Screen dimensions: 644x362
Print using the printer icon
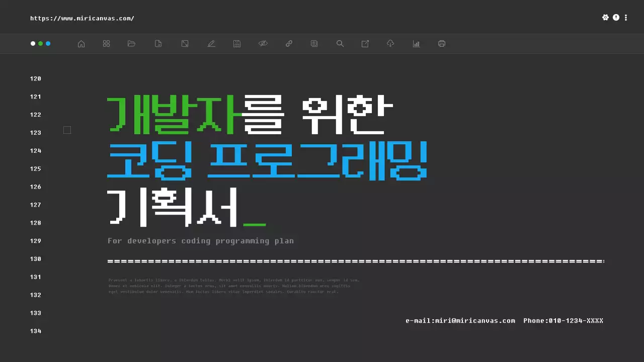pos(441,43)
